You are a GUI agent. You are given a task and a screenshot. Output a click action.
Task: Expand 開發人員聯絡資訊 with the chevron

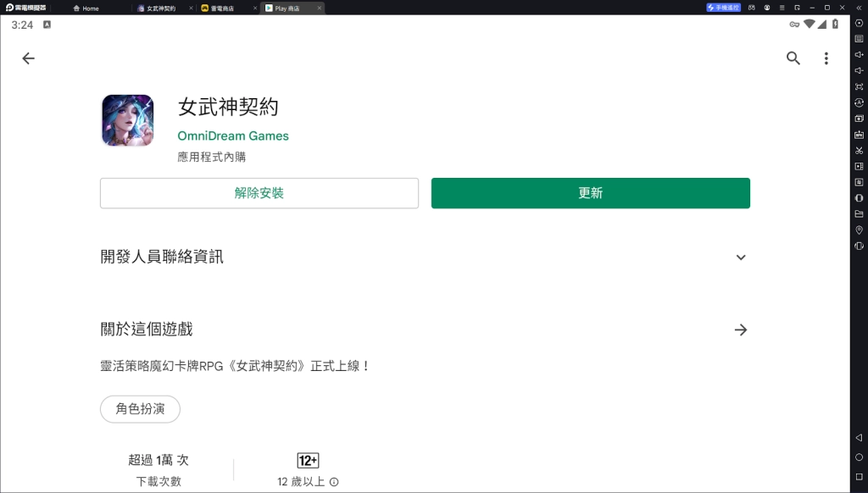coord(741,258)
